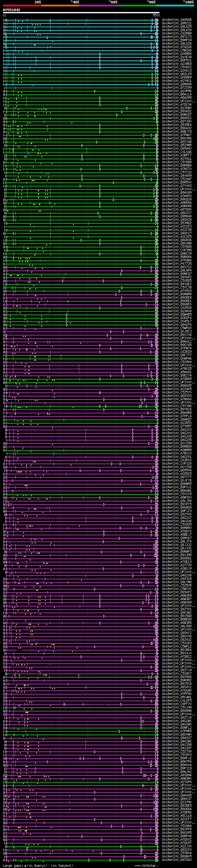The width and height of the screenshot is (197, 868).
Task: Select the UniRef100_A2YHX1 label
Action: pos(177,81)
